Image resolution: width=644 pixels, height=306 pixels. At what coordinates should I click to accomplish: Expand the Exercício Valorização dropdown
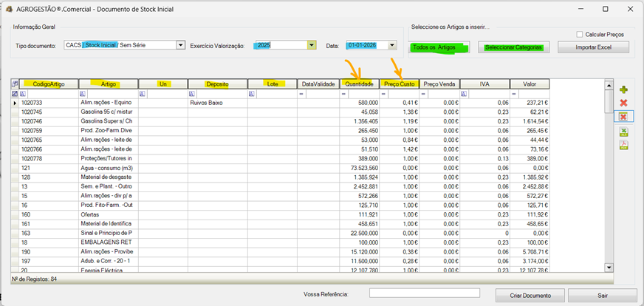(312, 46)
